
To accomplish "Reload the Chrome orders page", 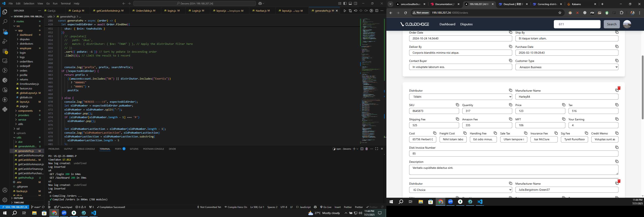I will click(x=406, y=13).
